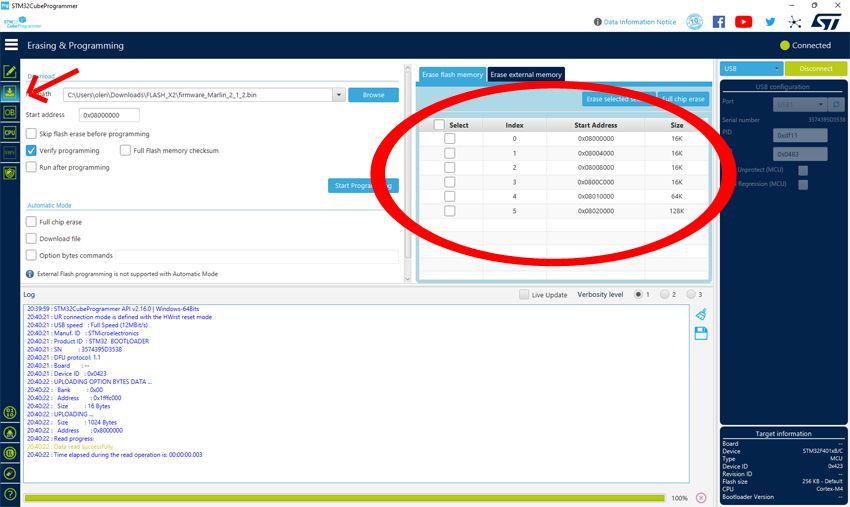Expand the file path dropdown arrow

[x=339, y=95]
